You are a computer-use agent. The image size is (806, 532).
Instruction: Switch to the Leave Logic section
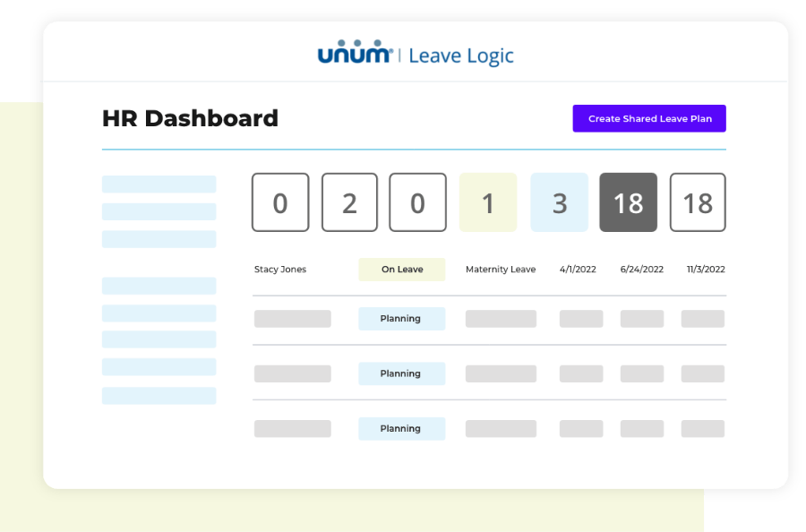click(x=462, y=56)
